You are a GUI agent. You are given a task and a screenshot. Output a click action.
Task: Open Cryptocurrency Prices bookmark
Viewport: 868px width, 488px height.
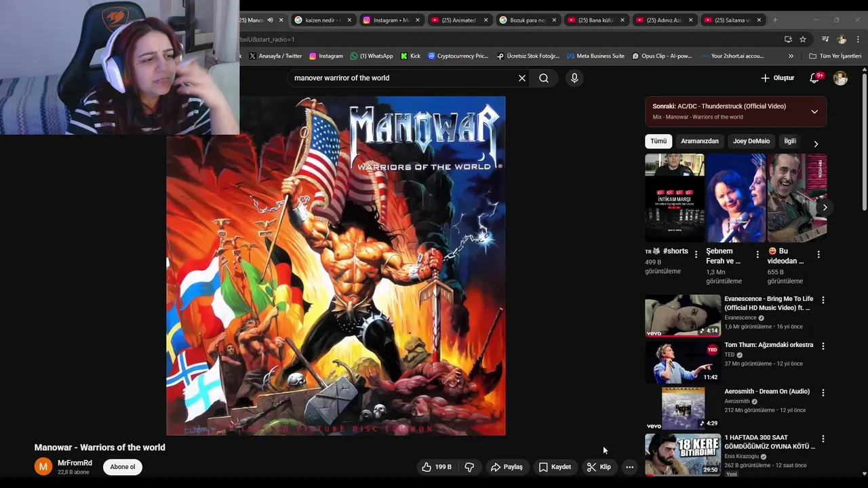point(458,56)
